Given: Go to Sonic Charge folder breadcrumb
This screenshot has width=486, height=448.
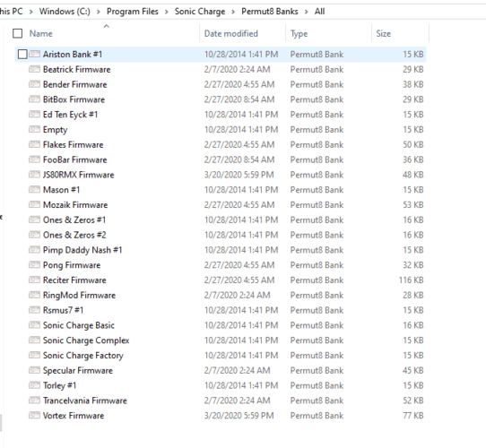Looking at the screenshot, I should click(200, 12).
